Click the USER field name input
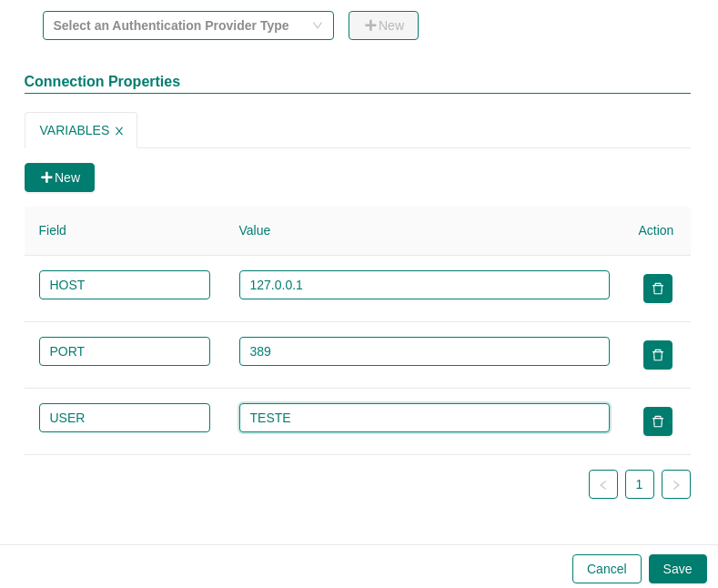The height and width of the screenshot is (588, 718). pos(124,418)
